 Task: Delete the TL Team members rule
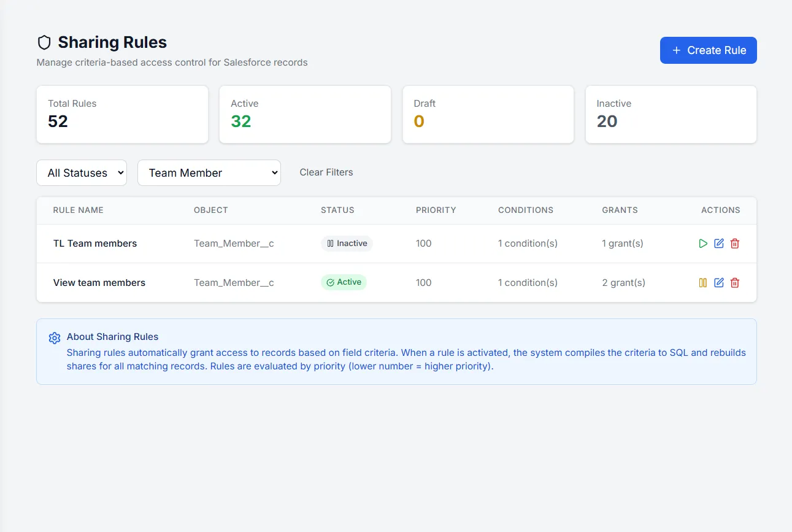(735, 244)
